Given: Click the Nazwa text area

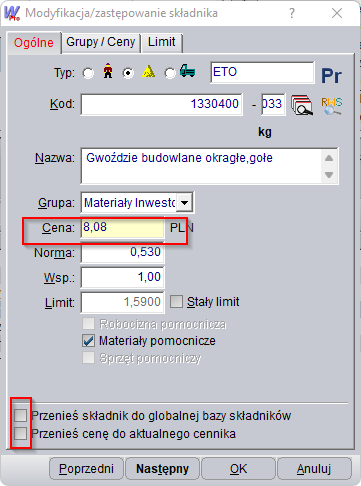Looking at the screenshot, I should (x=209, y=166).
